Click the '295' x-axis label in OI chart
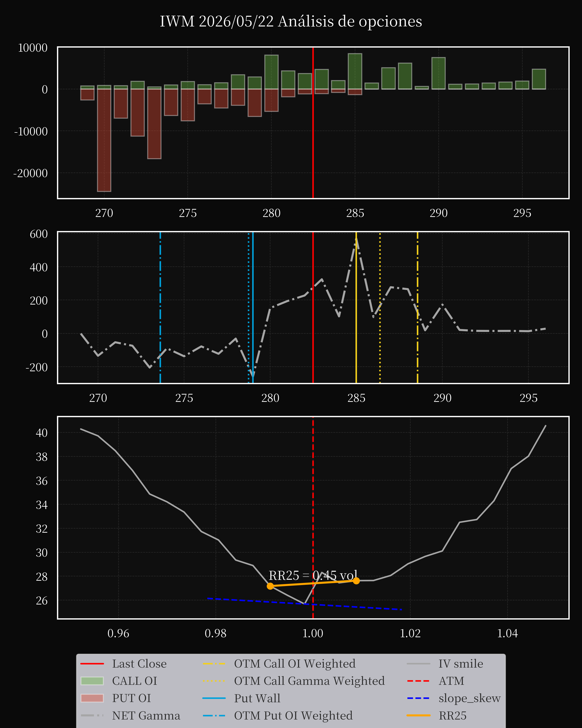Screen dimensions: 582x728 tap(522, 213)
